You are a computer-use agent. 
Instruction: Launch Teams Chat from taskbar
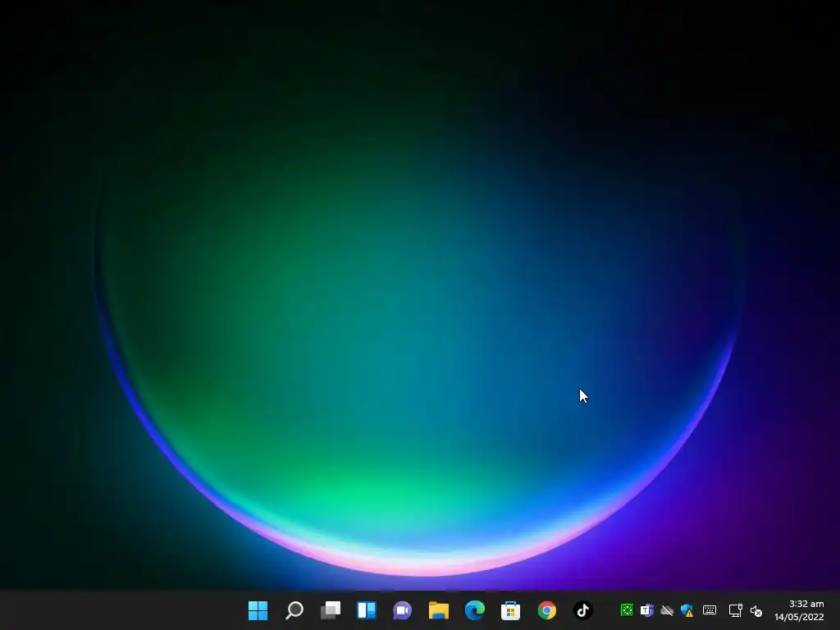coord(402,610)
